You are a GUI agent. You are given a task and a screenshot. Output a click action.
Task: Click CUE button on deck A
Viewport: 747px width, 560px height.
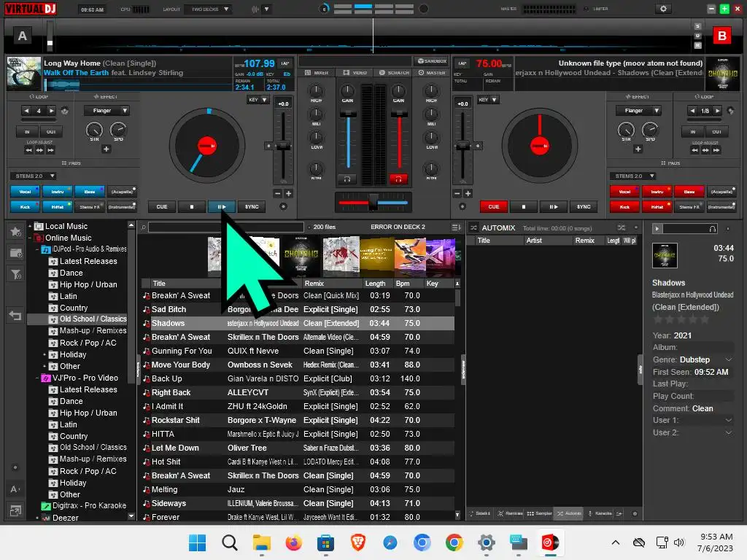(162, 206)
